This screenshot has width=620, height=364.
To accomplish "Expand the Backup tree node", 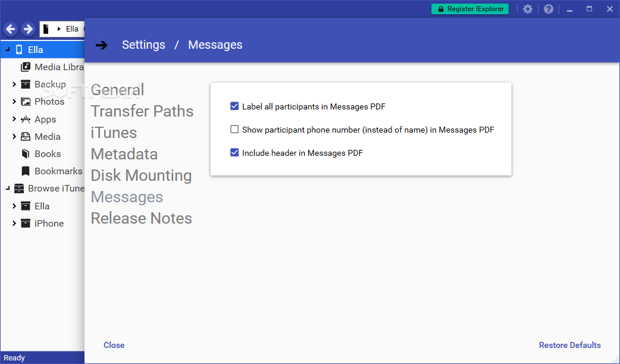I will pos(14,84).
